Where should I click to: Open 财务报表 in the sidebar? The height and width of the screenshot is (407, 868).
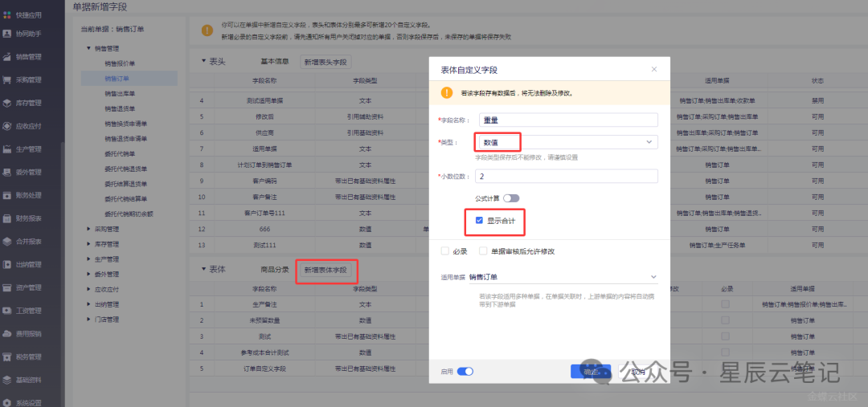(x=28, y=218)
